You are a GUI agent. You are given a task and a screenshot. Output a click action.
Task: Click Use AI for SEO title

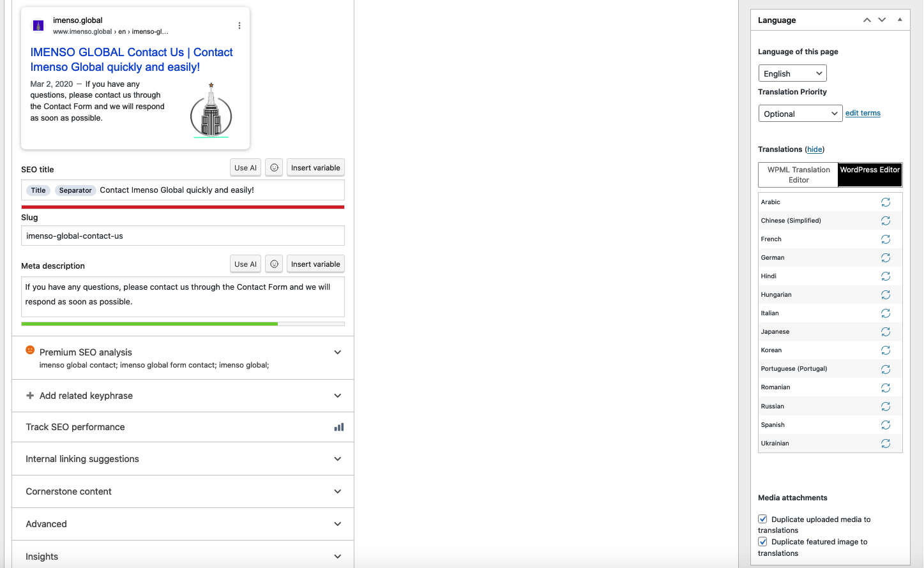point(245,168)
